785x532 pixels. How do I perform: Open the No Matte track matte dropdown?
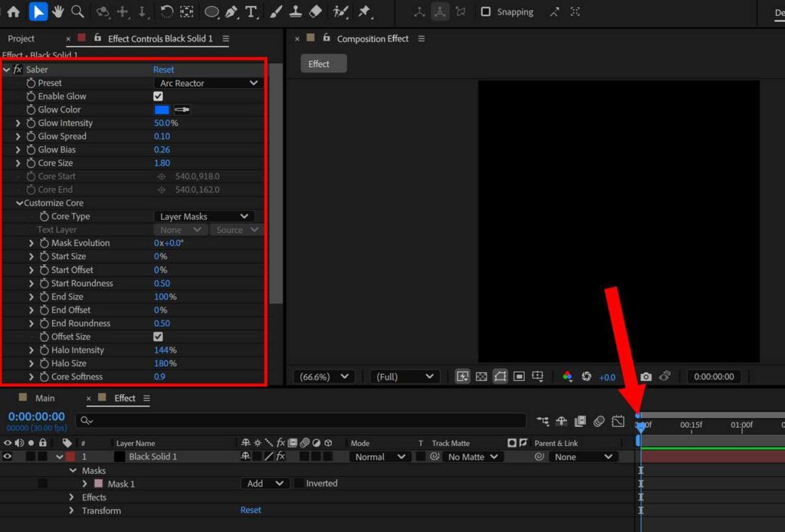point(472,456)
